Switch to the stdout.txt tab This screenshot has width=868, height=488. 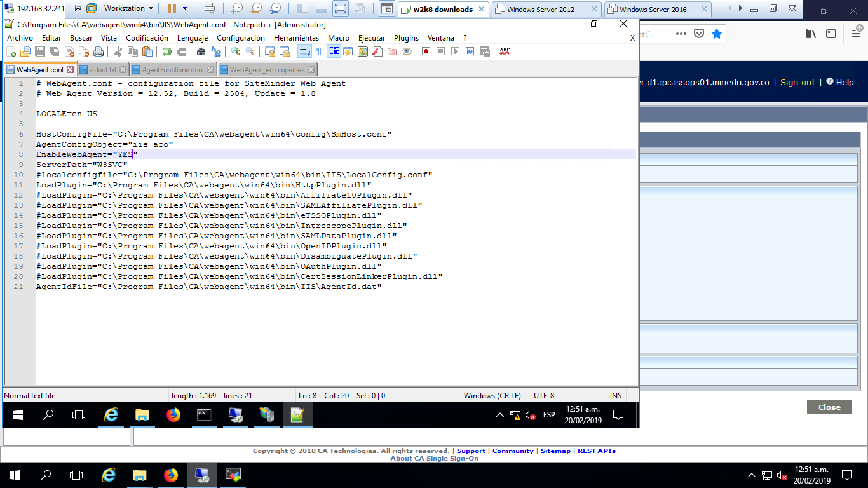point(103,70)
